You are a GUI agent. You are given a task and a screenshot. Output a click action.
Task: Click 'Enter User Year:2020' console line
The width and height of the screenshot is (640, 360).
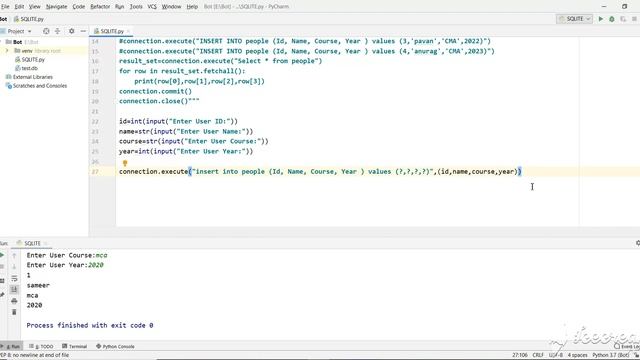[65, 265]
